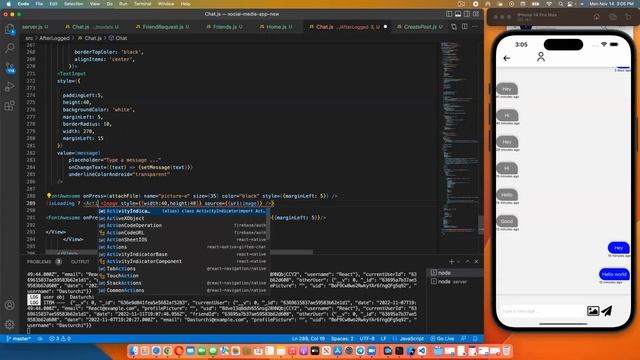
Task: Click back arrow in phone simulator chat
Action: (x=507, y=58)
